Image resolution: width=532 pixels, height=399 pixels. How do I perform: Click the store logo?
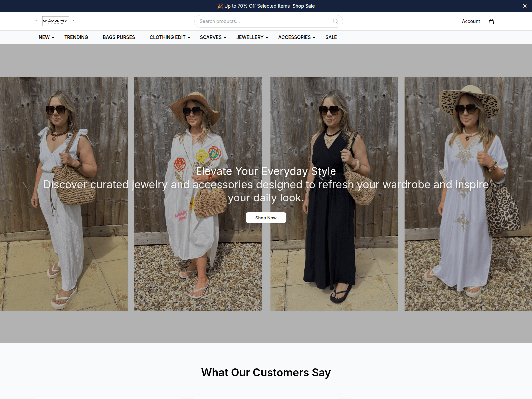tap(55, 21)
